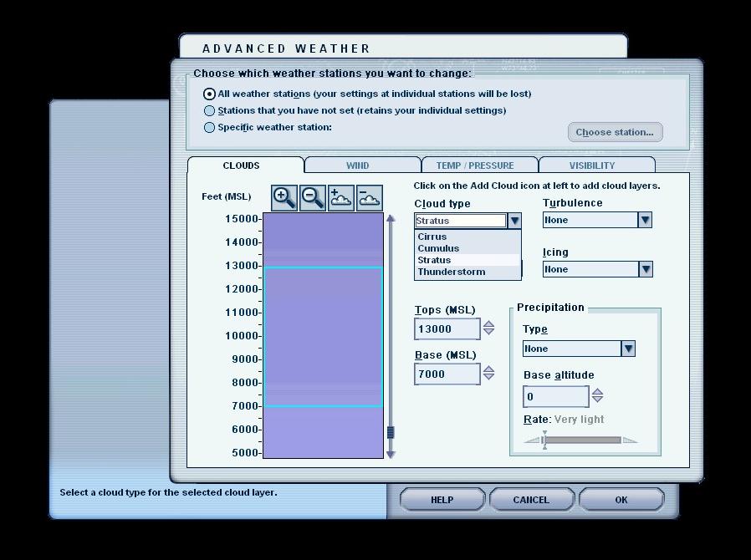Pick Thunderstorm from the cloud type list
The width and height of the screenshot is (751, 560).
tap(451, 272)
